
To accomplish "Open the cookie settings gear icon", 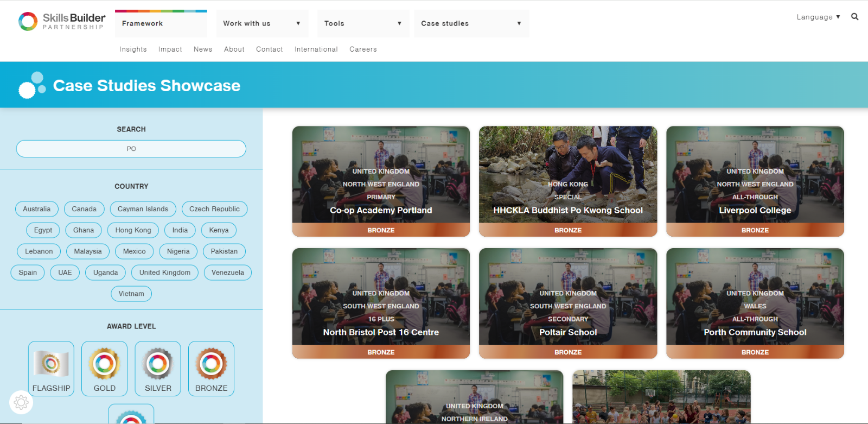I will (x=21, y=402).
